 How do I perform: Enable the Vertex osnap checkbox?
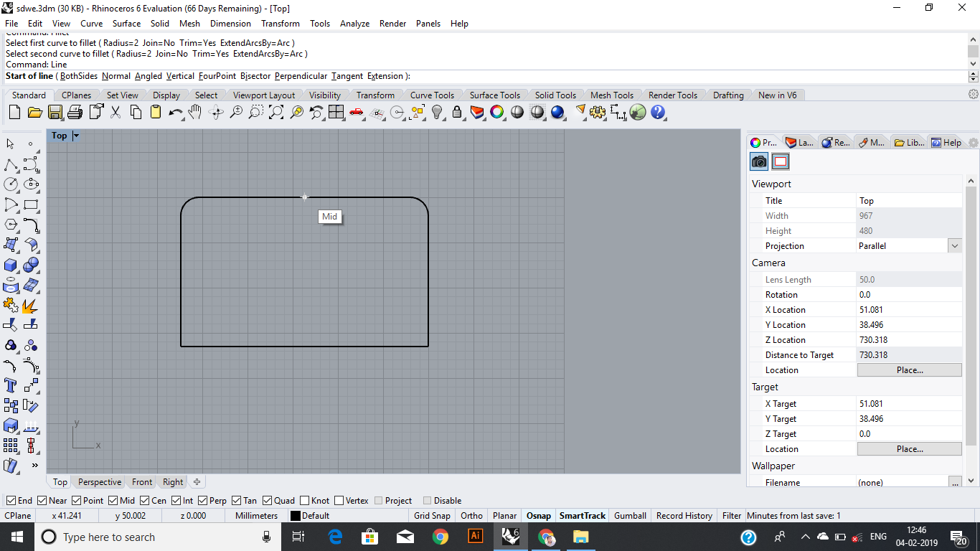339,501
